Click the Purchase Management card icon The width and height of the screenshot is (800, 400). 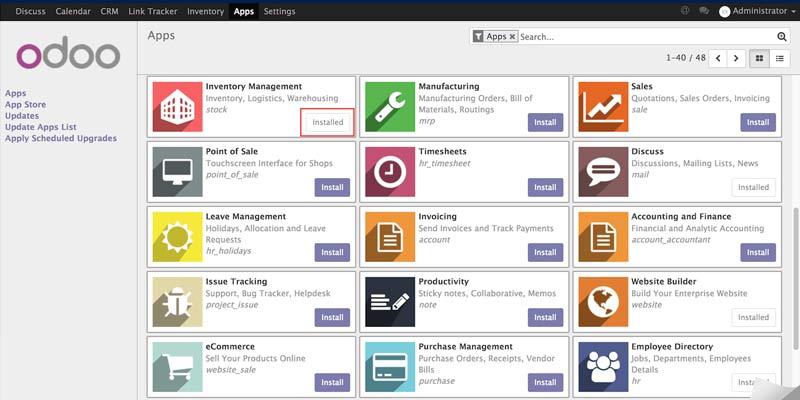(x=390, y=367)
